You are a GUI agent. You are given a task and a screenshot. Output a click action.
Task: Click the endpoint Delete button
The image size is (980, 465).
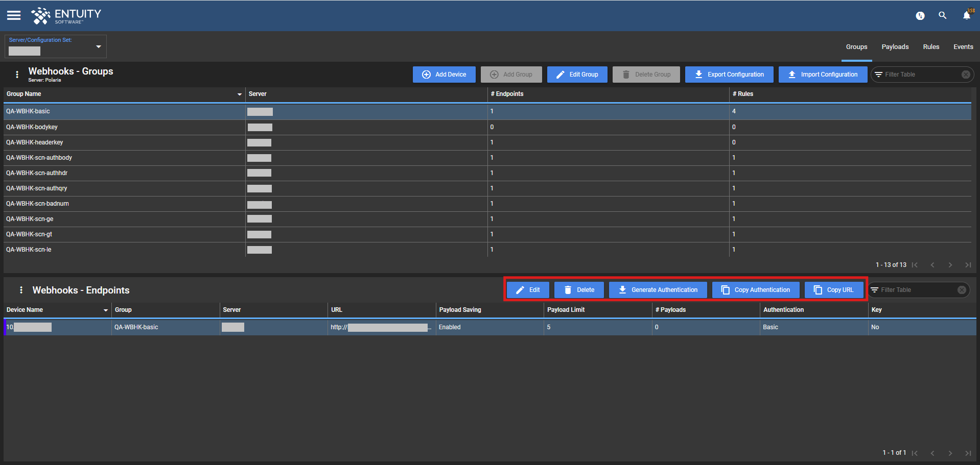tap(579, 290)
